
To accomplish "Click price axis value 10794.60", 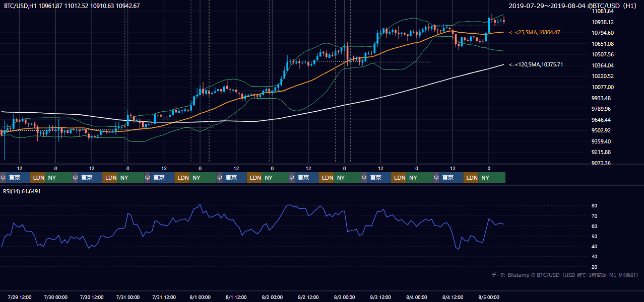I will pyautogui.click(x=603, y=33).
